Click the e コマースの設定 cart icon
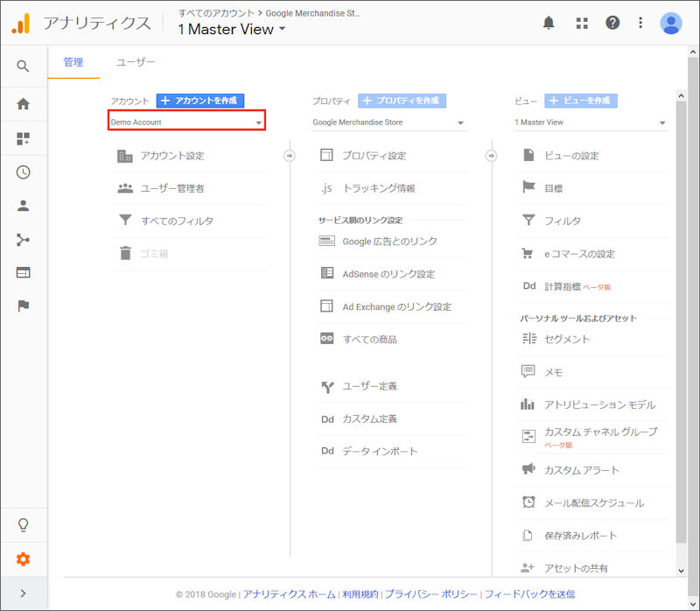 (x=528, y=254)
